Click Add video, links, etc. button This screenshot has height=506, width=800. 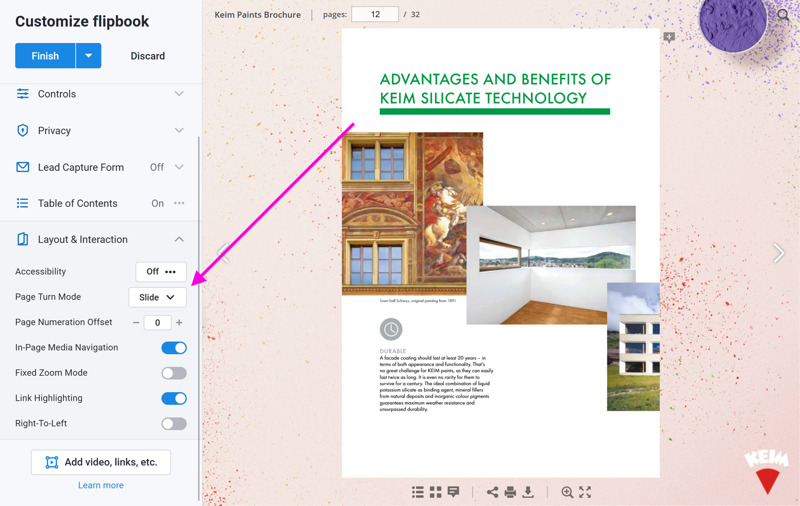pyautogui.click(x=101, y=462)
